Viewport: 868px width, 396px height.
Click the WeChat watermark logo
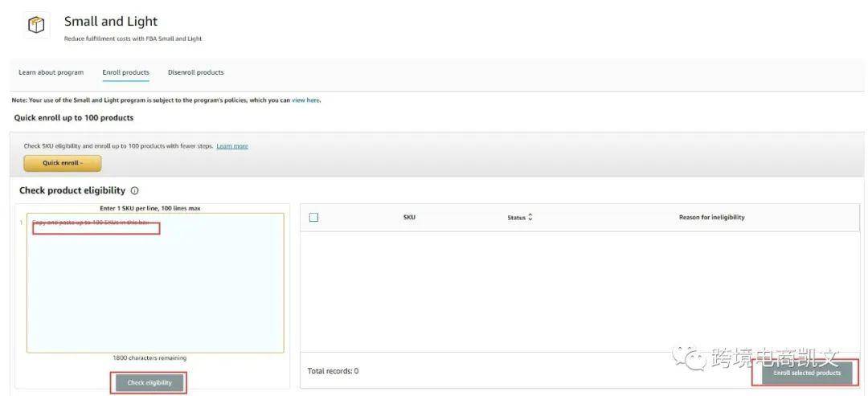pyautogui.click(x=690, y=357)
